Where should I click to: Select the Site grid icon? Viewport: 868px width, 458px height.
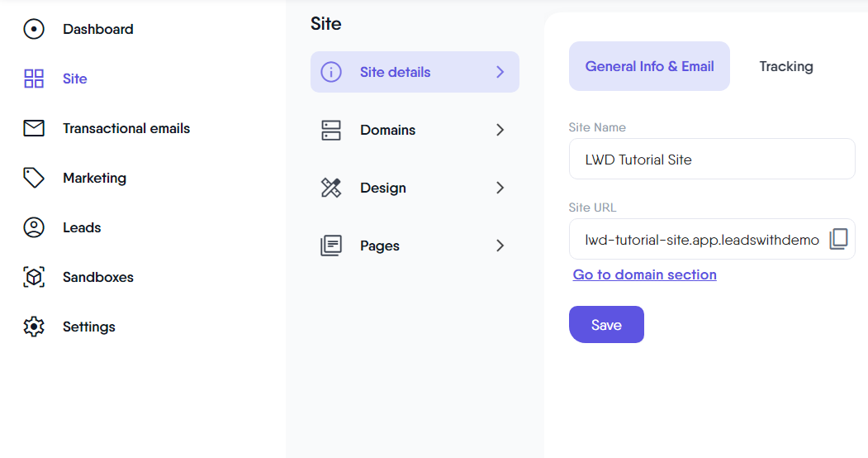coord(34,79)
